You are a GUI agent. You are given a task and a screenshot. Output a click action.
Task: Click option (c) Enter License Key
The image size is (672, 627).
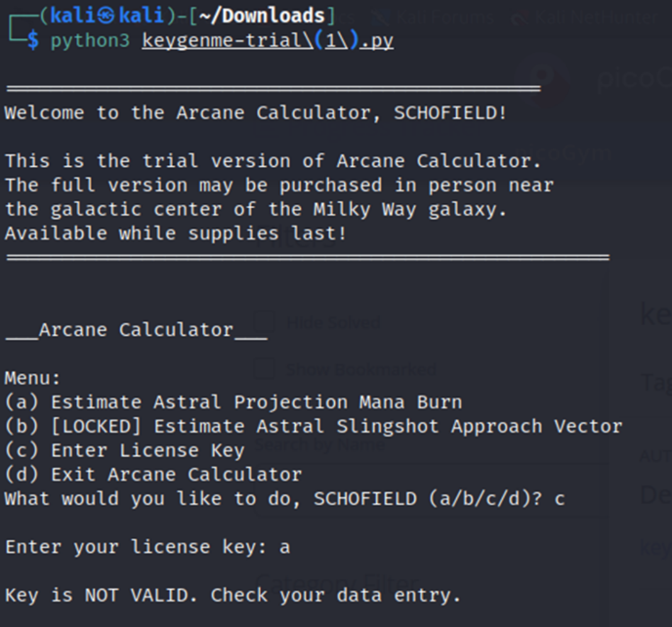point(124,450)
